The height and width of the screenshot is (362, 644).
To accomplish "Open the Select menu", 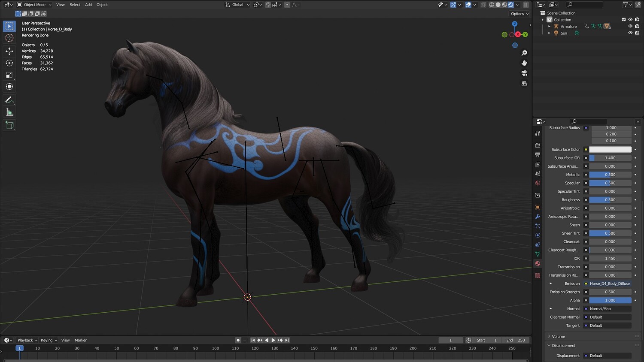I will point(75,5).
